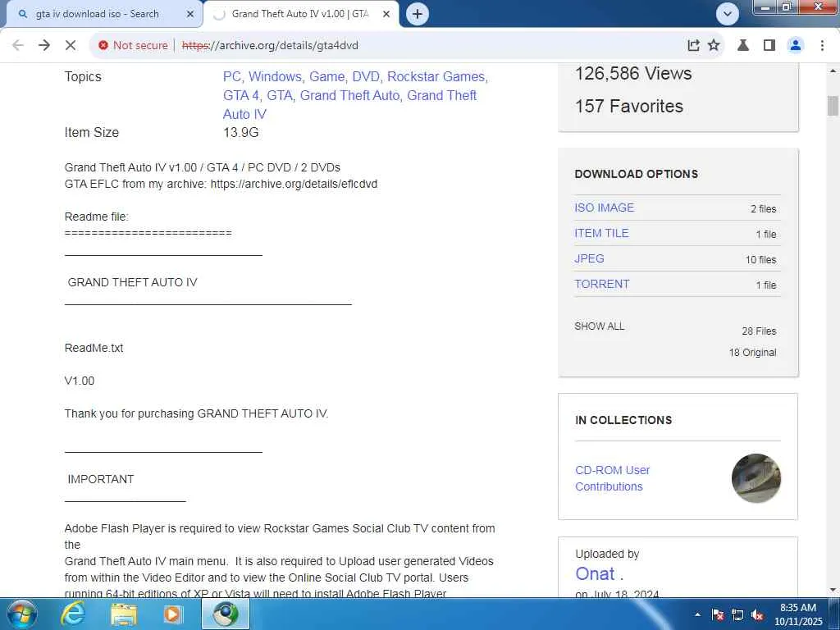Download the ISO IMAGE files
The width and height of the screenshot is (840, 630).
click(605, 208)
